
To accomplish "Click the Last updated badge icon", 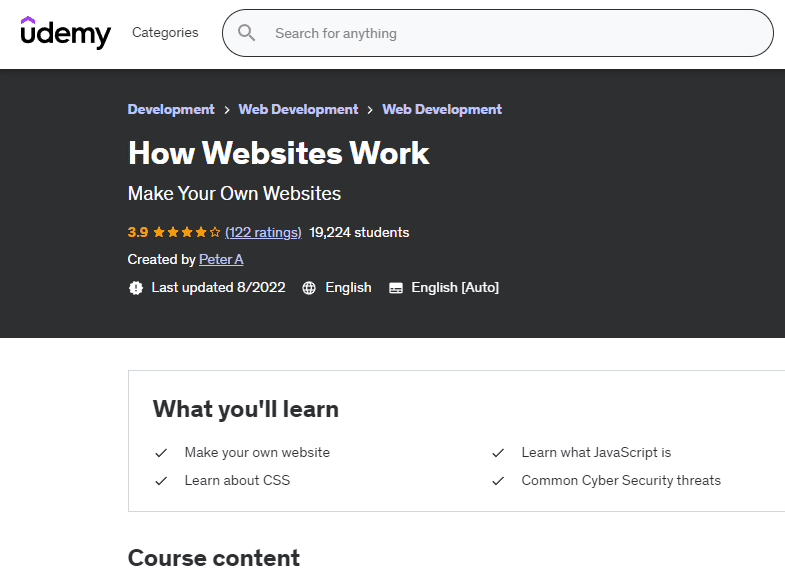I will (136, 288).
